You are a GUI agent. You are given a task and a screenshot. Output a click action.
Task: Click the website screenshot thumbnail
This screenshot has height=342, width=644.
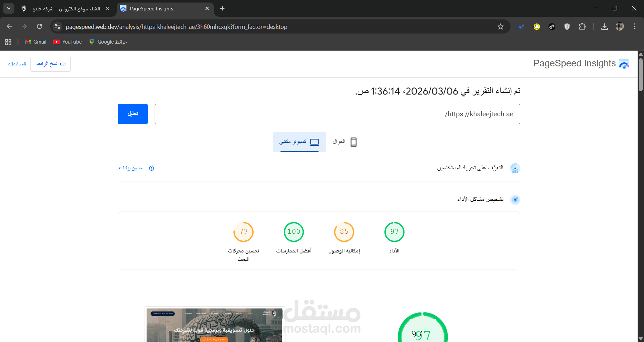coord(215,325)
